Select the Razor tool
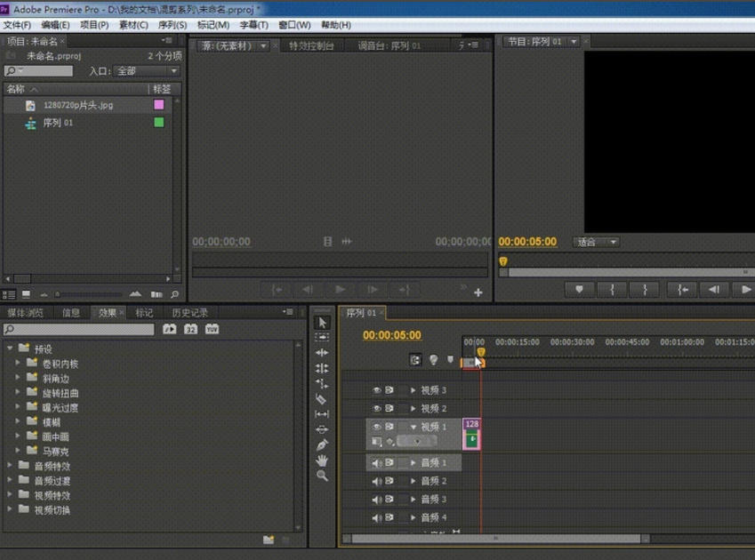The height and width of the screenshot is (560, 755). (x=322, y=399)
